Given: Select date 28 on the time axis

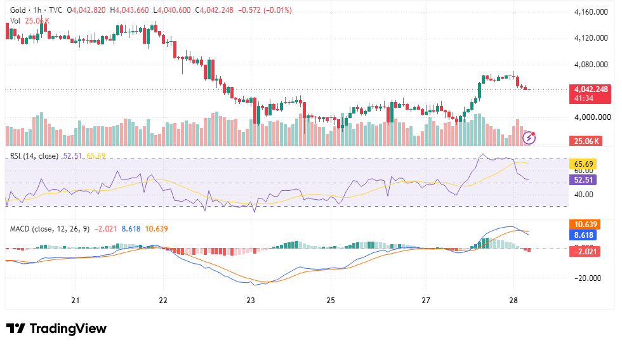Looking at the screenshot, I should tap(513, 300).
